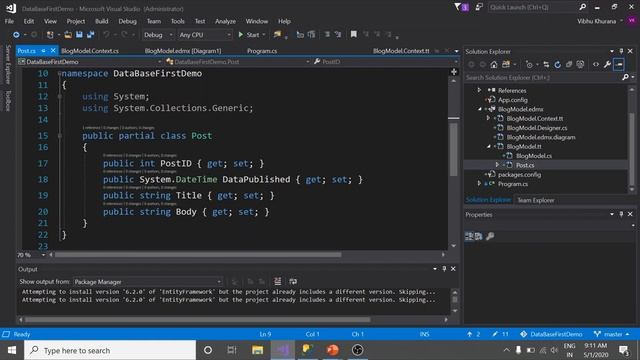Open Properties via wrench icon in Solution Explorer
Image resolution: width=640 pixels, height=360 pixels.
point(607,64)
